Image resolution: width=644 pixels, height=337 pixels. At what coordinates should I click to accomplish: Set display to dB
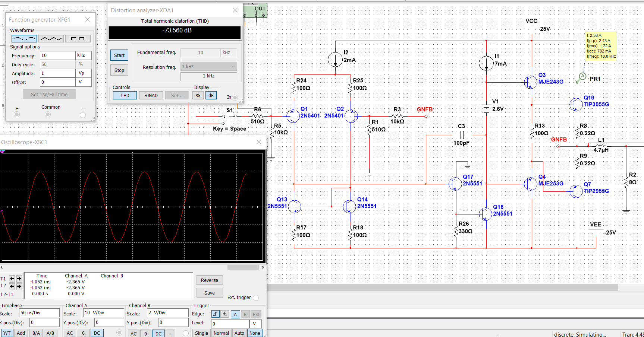coord(211,95)
